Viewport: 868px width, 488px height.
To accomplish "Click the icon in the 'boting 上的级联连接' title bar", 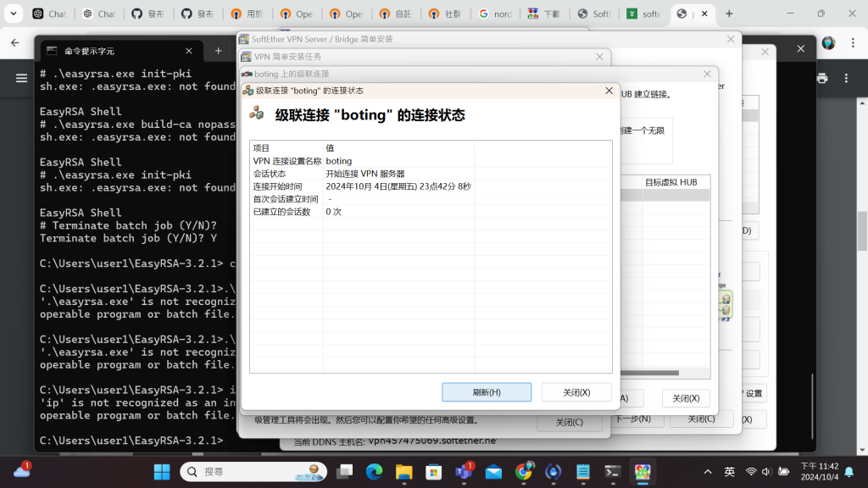I will pyautogui.click(x=247, y=74).
